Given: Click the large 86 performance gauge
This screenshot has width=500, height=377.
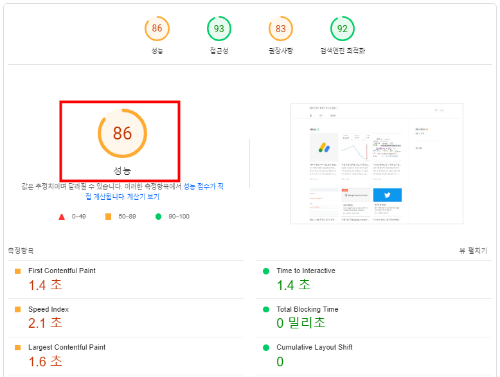Looking at the screenshot, I should click(x=122, y=133).
